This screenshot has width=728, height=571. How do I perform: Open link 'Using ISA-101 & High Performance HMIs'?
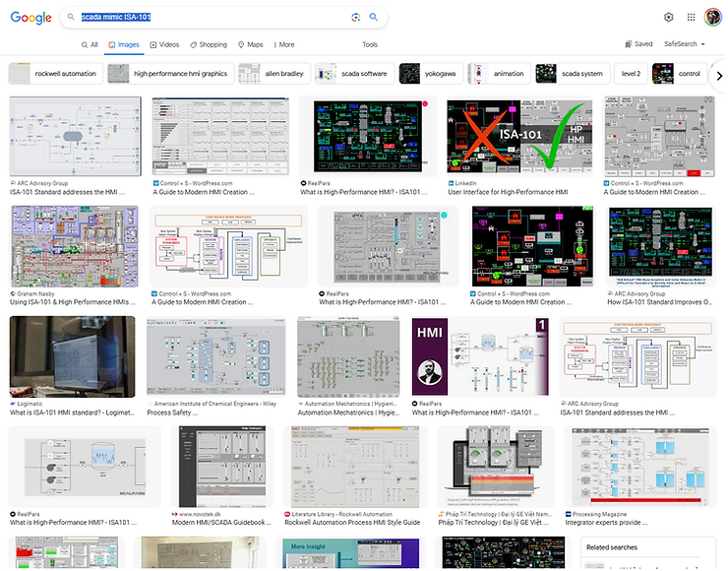pos(73,302)
